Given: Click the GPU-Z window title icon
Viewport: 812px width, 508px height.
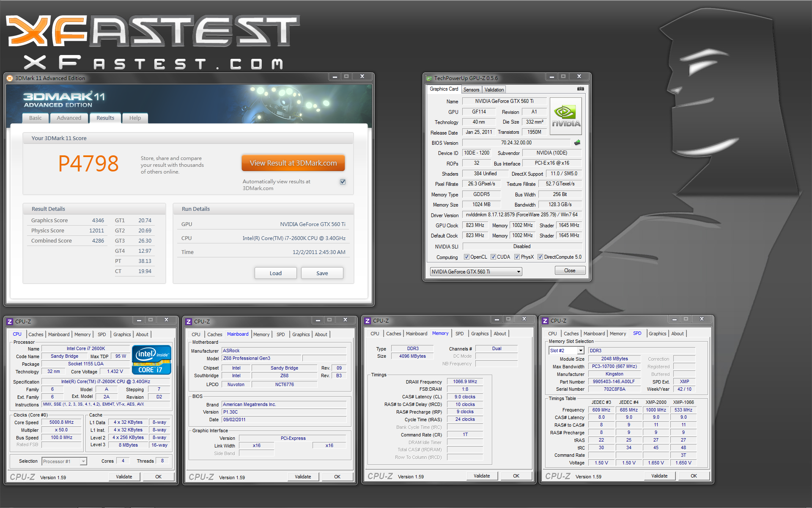Looking at the screenshot, I should pos(429,78).
